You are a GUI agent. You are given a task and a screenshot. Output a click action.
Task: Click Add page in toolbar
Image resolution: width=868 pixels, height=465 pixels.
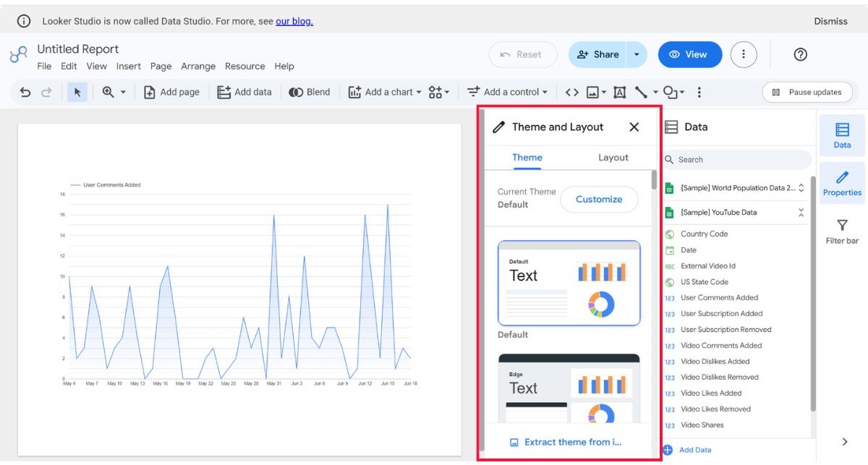[171, 92]
